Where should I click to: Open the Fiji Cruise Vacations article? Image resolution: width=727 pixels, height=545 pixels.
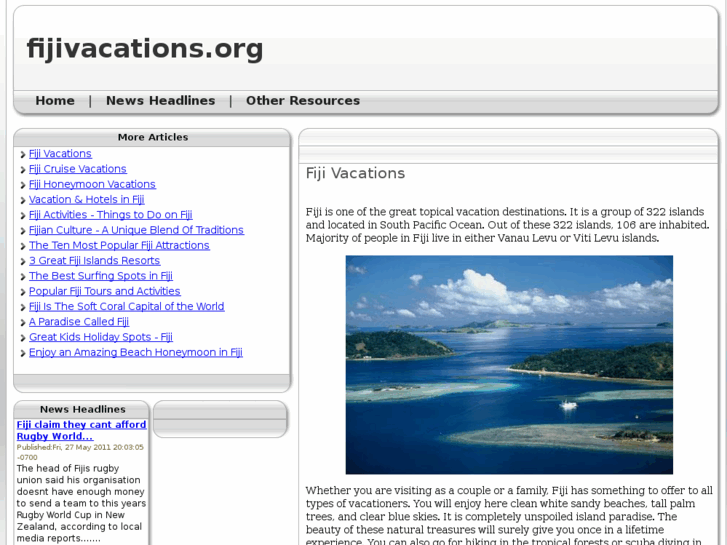[77, 169]
